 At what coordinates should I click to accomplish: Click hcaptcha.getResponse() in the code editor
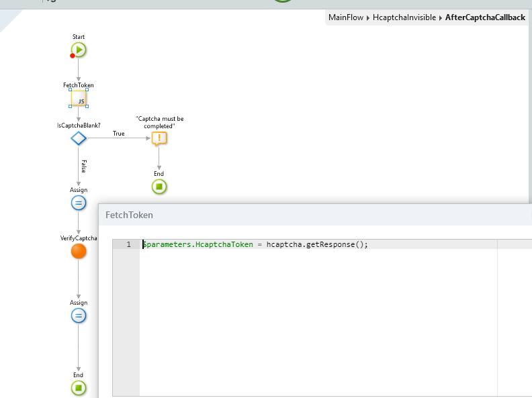pyautogui.click(x=316, y=244)
